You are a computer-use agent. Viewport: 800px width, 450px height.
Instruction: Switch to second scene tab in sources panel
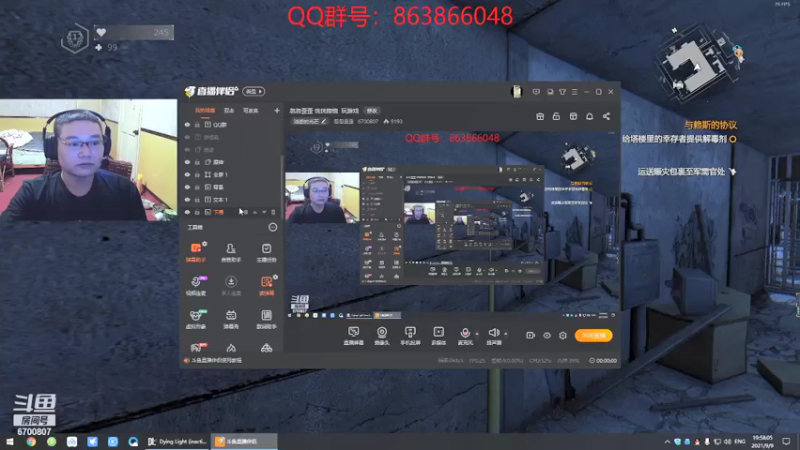tap(229, 110)
